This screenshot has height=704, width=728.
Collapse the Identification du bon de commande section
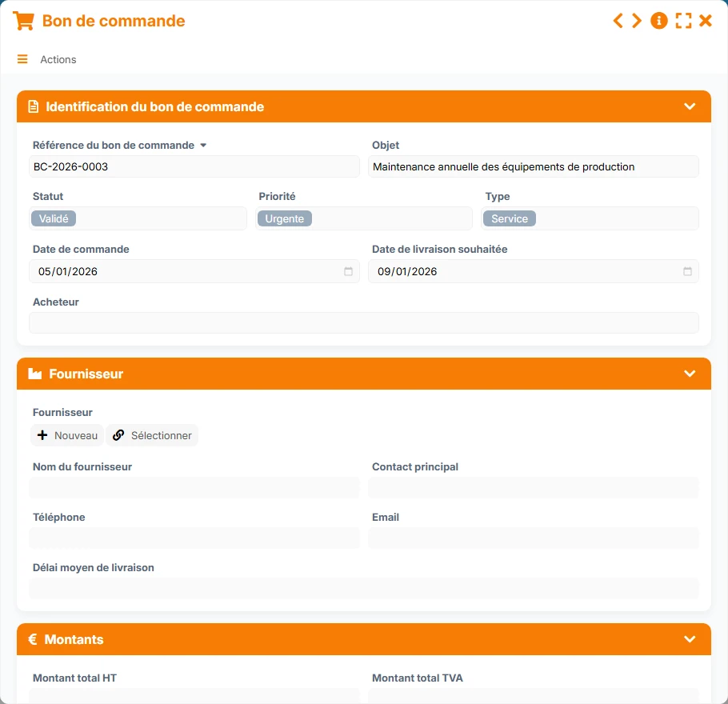[x=690, y=106]
